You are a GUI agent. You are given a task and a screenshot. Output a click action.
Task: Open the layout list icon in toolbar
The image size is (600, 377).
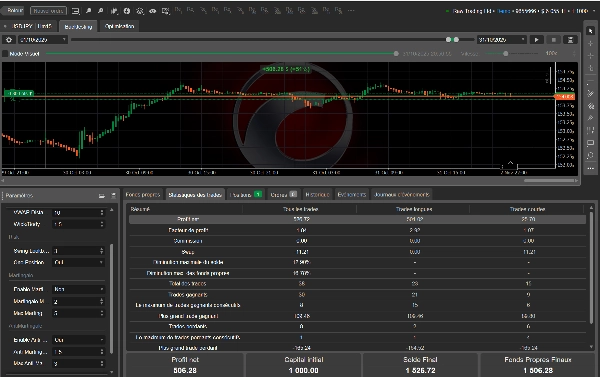pyautogui.click(x=76, y=11)
